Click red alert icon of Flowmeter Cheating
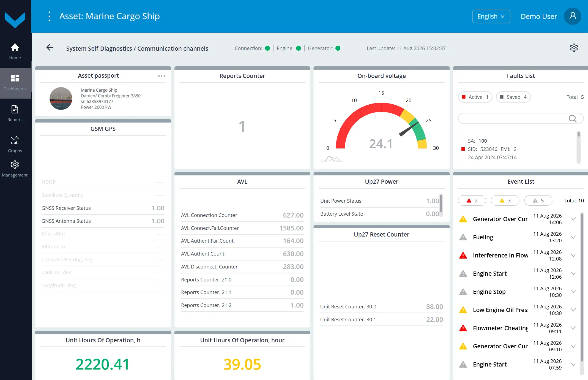Viewport: 588px width, 380px height. point(463,328)
